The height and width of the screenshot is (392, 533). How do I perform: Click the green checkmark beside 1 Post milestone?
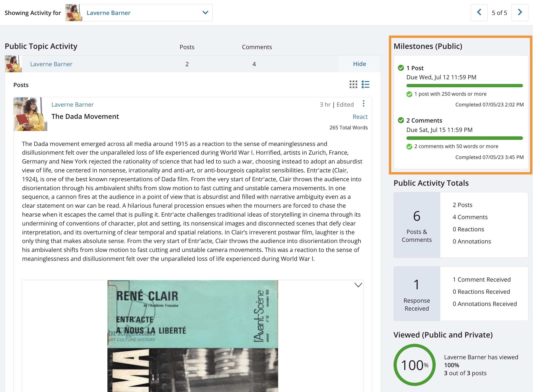(401, 68)
